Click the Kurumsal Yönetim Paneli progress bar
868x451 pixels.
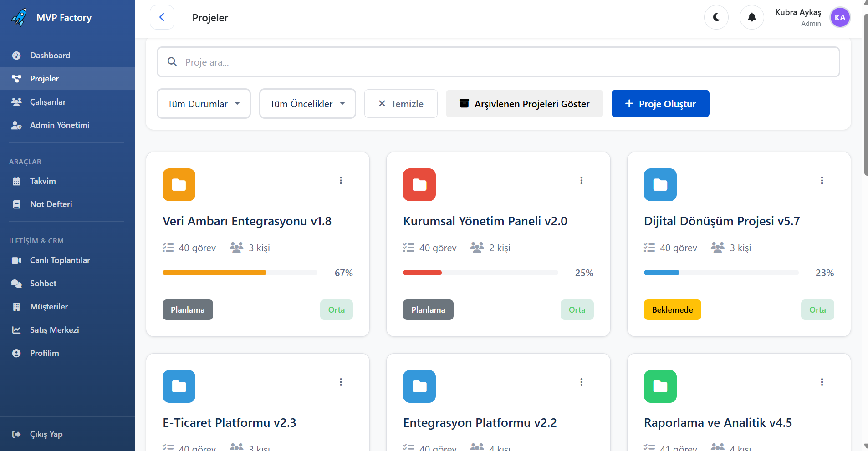[x=480, y=273]
